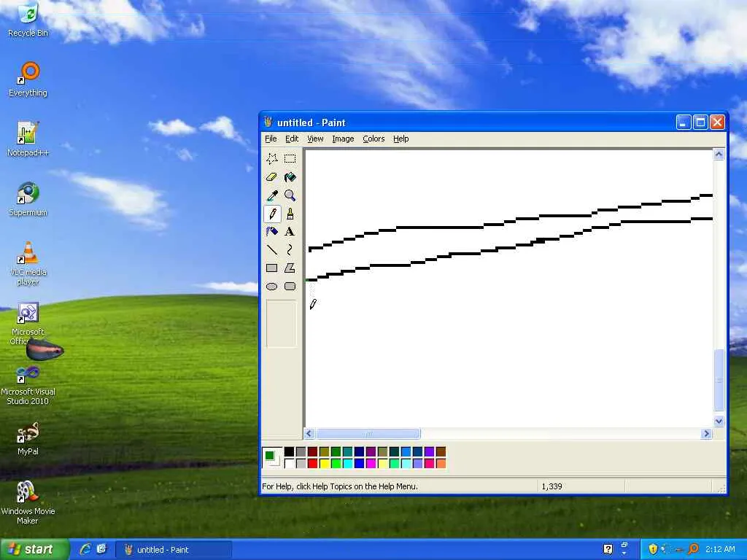This screenshot has height=560, width=747.
Task: Select the Windows Movie Maker shortcut
Action: (28, 503)
